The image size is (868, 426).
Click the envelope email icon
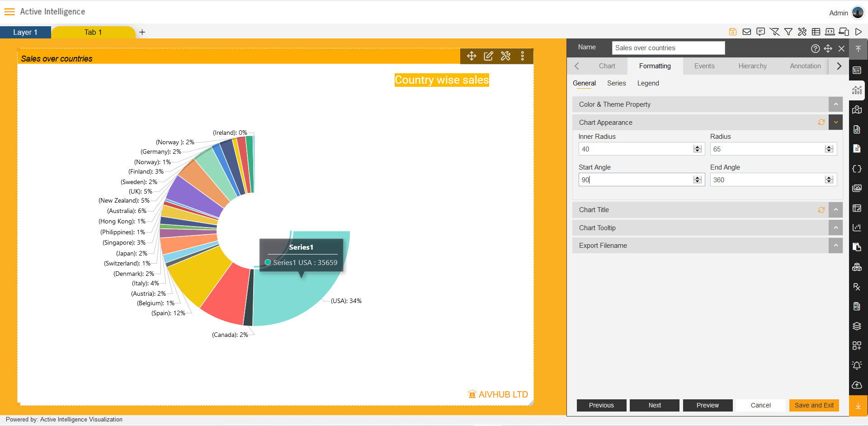click(747, 32)
